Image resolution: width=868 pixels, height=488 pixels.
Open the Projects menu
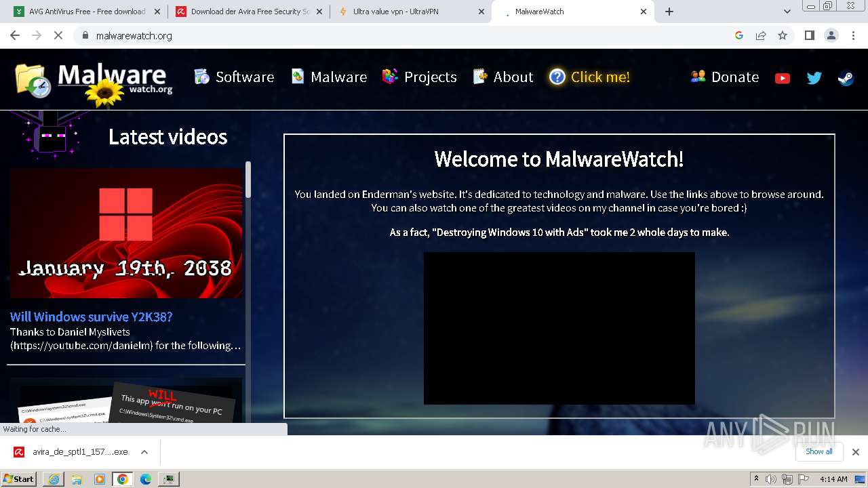420,77
